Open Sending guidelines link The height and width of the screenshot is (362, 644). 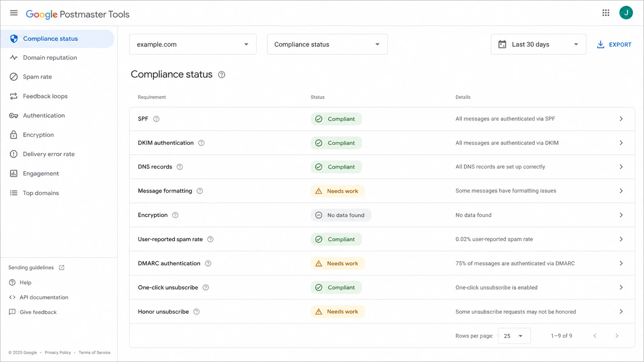point(31,267)
